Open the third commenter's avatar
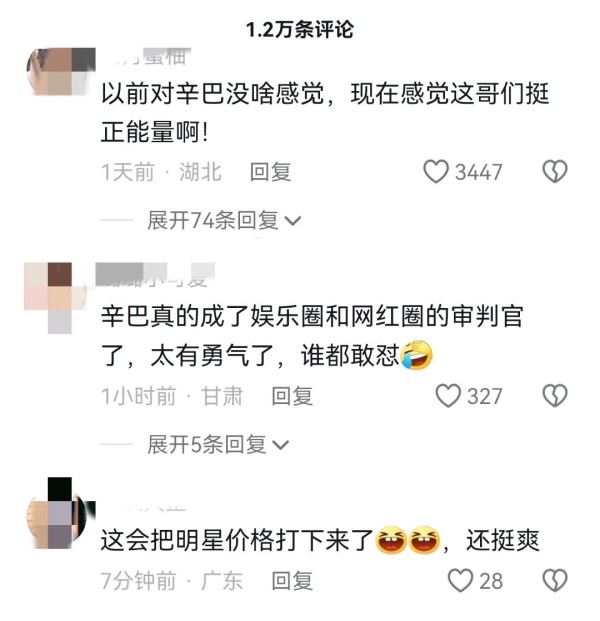This screenshot has width=600, height=621. 61,513
